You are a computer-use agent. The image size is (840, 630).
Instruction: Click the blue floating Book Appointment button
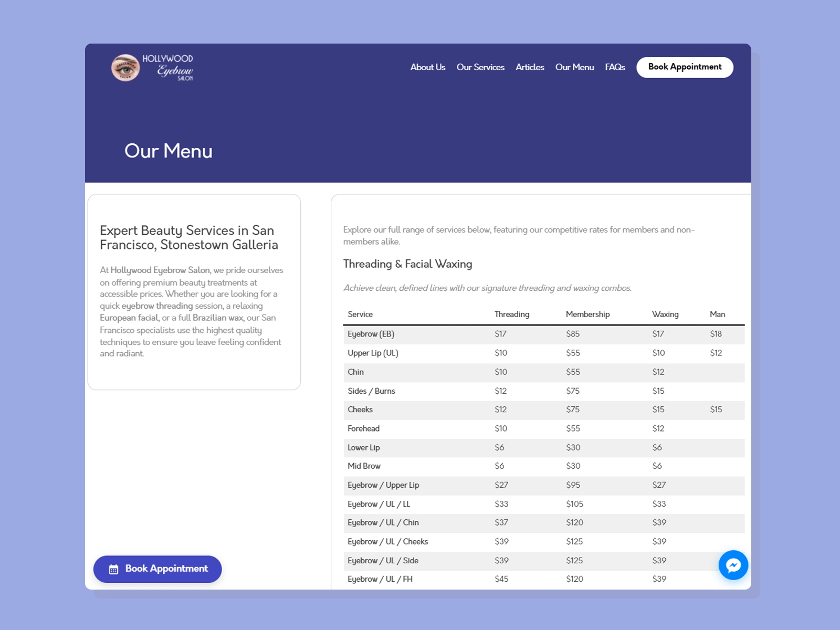157,569
